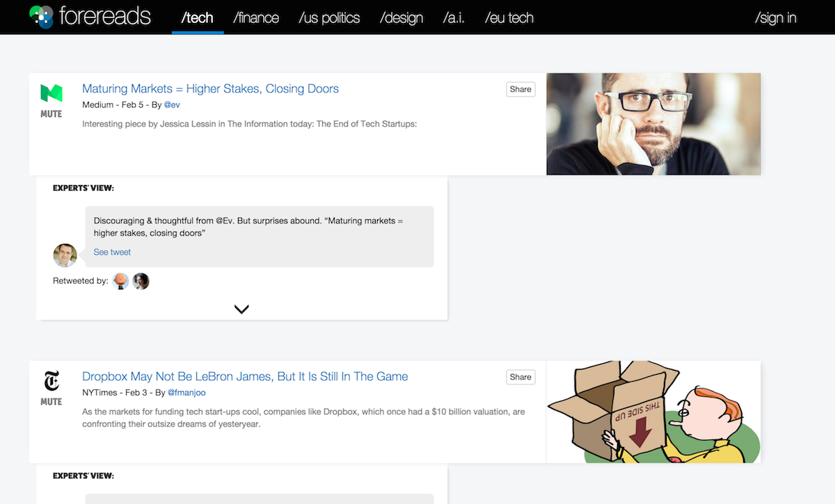Switch to the /eu tech tab
The image size is (835, 504).
509,18
